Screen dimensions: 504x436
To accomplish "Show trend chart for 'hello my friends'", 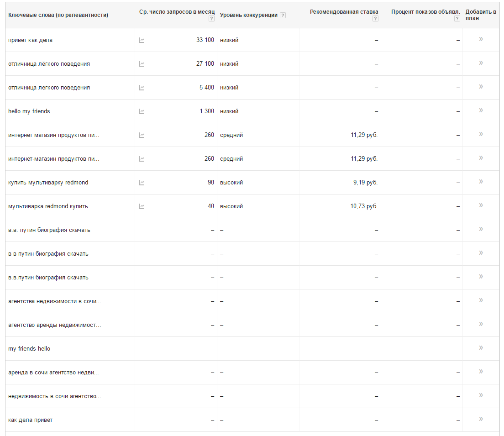I will 142,111.
